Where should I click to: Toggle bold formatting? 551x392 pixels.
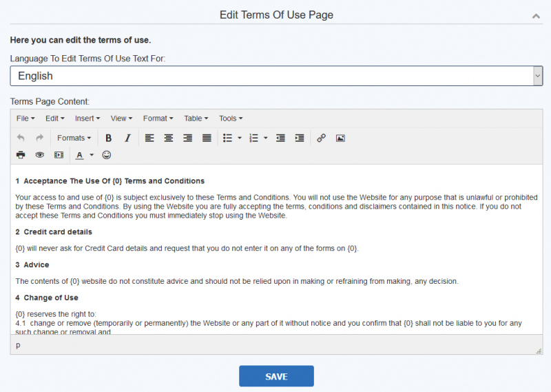coord(109,138)
